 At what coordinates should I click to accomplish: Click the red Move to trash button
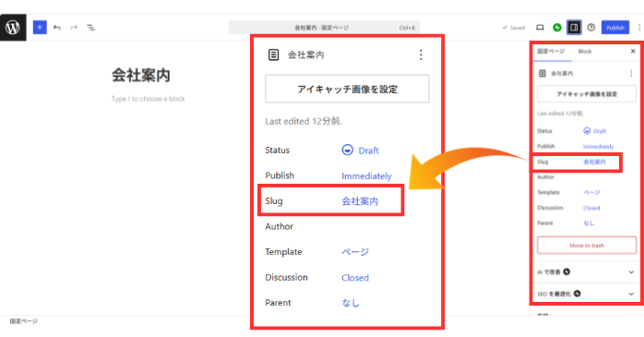587,246
